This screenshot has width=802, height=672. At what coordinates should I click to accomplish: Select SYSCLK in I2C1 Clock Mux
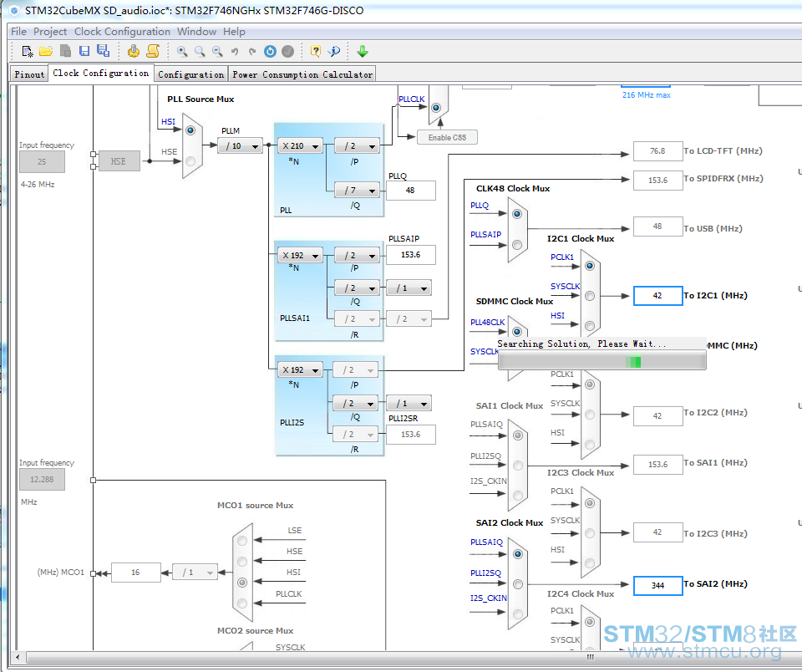click(x=590, y=296)
